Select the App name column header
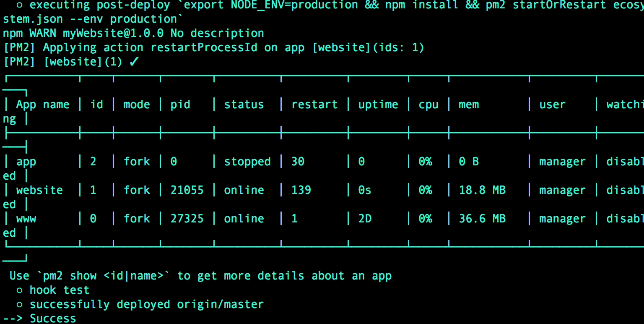The height and width of the screenshot is (324, 644). click(x=42, y=104)
